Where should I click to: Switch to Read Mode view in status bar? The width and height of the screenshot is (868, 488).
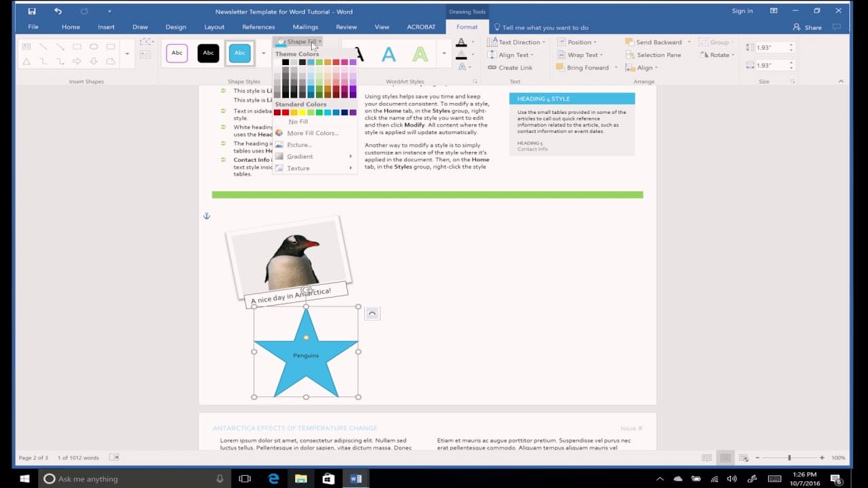pos(707,458)
